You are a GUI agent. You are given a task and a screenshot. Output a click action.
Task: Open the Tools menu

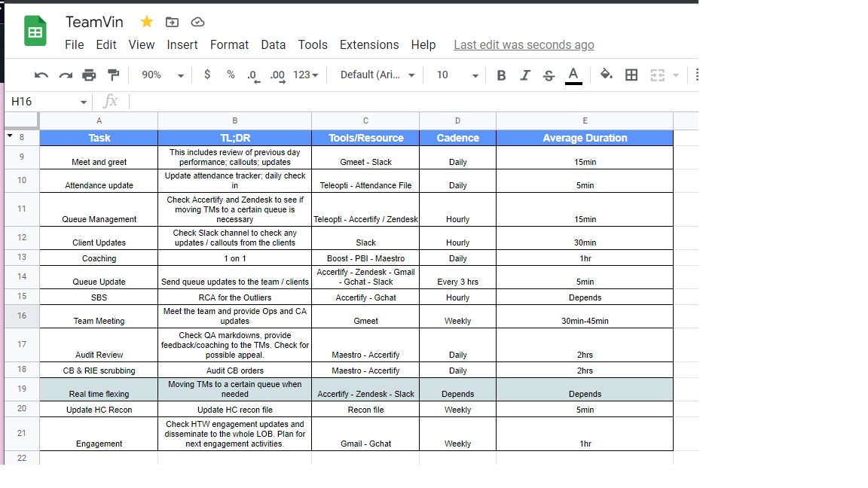pos(313,45)
